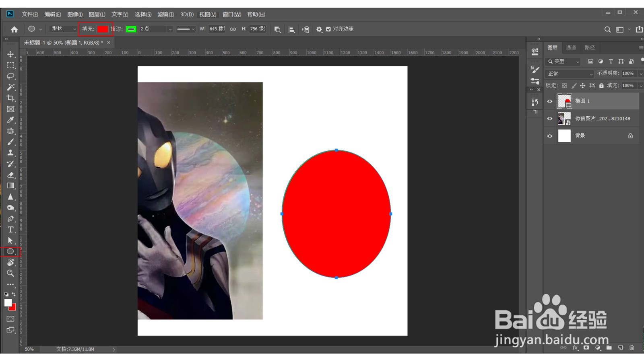Open the 窗口(W) menu
Image resolution: width=644 pixels, height=362 pixels.
[232, 14]
